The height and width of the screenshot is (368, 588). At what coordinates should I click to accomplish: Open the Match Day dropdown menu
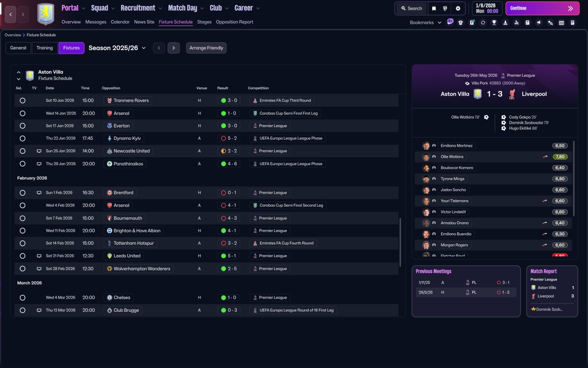pyautogui.click(x=187, y=8)
